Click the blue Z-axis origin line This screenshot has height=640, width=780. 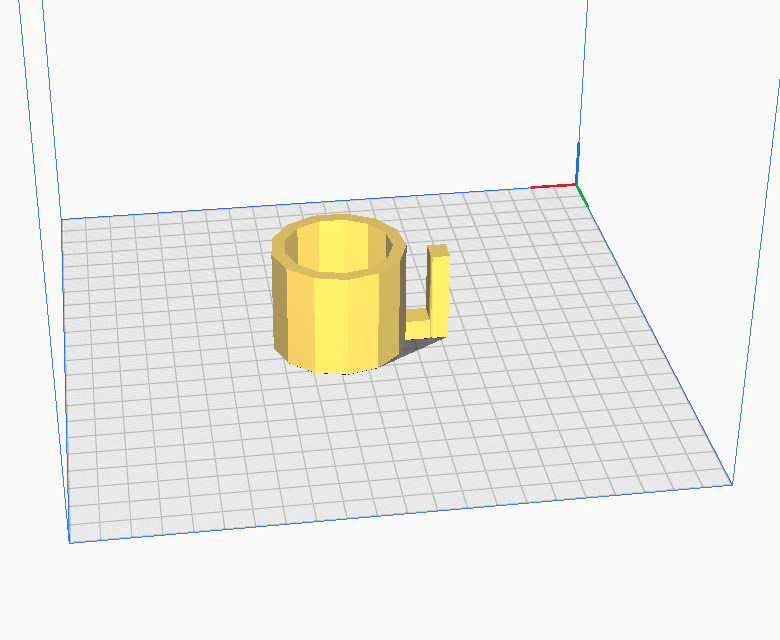[x=577, y=163]
